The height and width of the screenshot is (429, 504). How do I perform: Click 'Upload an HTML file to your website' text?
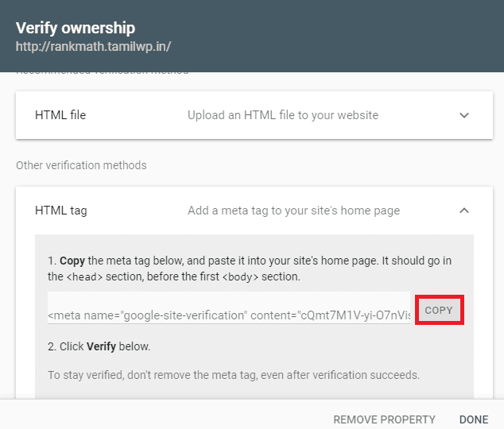point(283,115)
